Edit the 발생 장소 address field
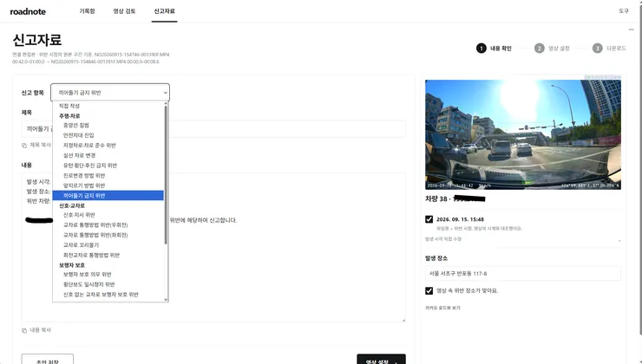Viewport: 642px width, 364px height. [523, 274]
